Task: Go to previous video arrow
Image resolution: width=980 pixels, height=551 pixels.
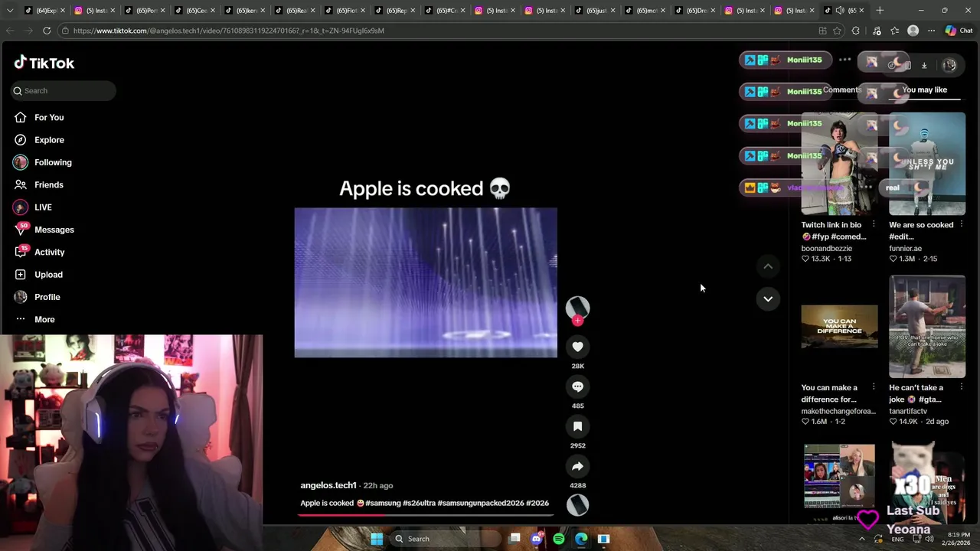Action: coord(768,266)
